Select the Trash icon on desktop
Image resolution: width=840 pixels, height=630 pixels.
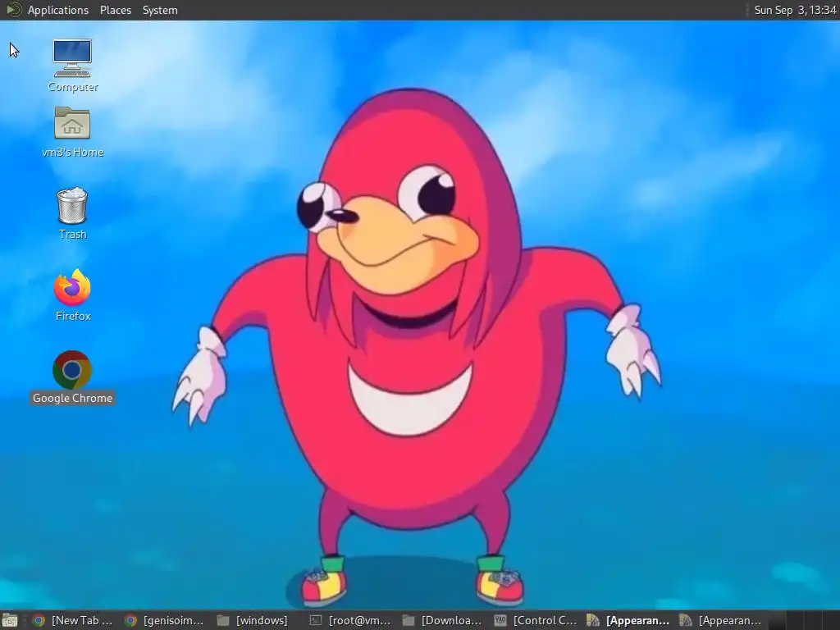(72, 206)
